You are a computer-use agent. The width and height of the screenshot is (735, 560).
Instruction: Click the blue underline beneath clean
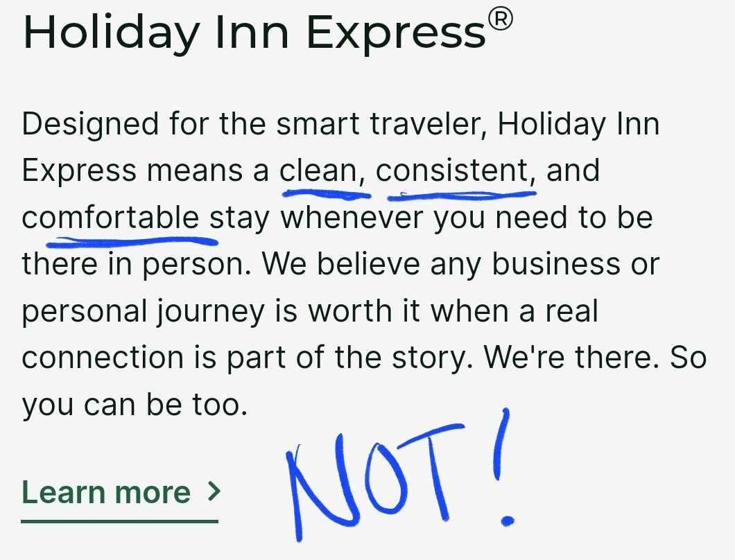pyautogui.click(x=325, y=194)
